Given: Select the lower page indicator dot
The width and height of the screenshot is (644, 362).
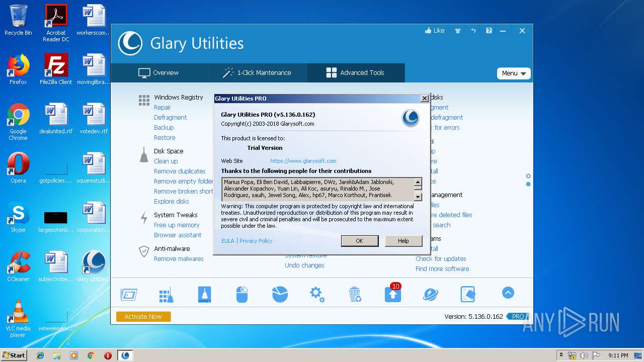Looking at the screenshot, I should coord(528,184).
